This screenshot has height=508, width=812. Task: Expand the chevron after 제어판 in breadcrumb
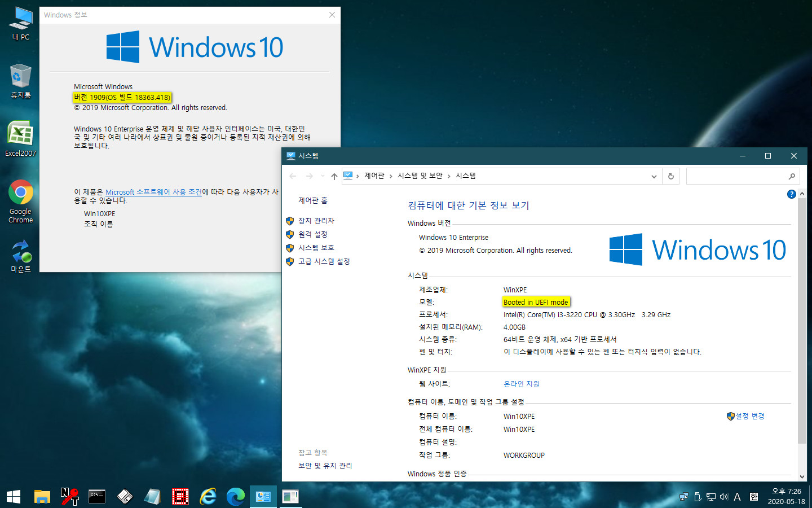click(391, 176)
